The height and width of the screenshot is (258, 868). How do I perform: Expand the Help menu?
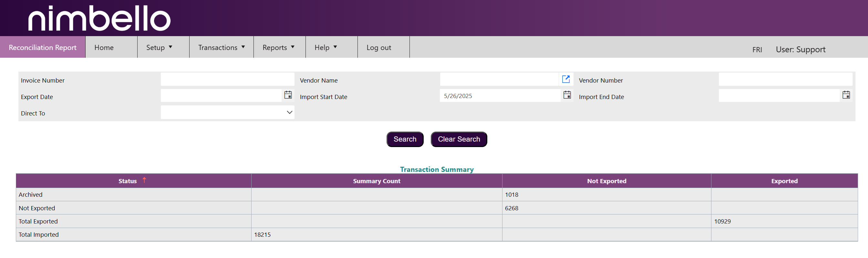click(x=325, y=47)
